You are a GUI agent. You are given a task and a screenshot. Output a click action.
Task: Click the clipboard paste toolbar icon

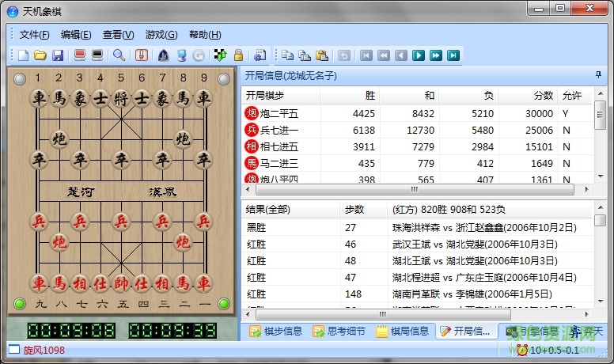pos(322,55)
